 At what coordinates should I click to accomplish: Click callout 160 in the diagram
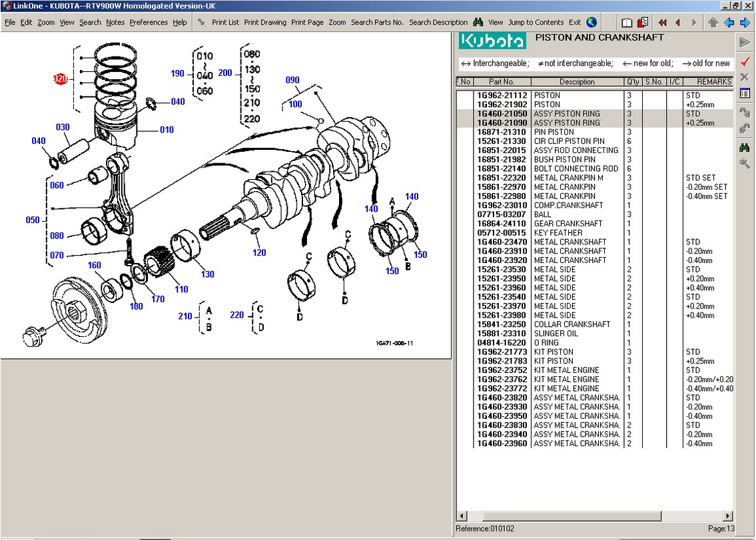[x=95, y=265]
